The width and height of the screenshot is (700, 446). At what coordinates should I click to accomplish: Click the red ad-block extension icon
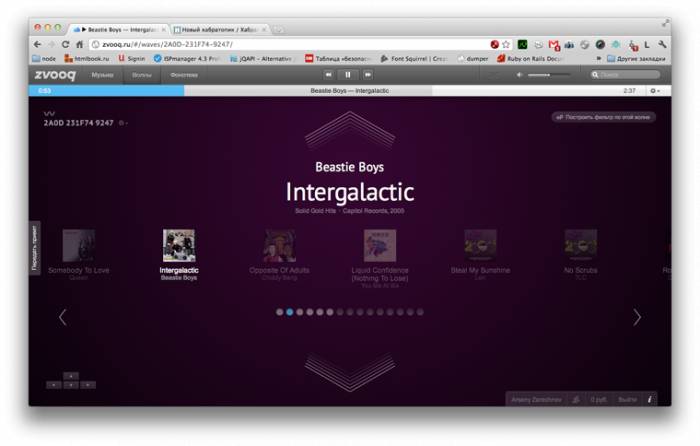[494, 44]
